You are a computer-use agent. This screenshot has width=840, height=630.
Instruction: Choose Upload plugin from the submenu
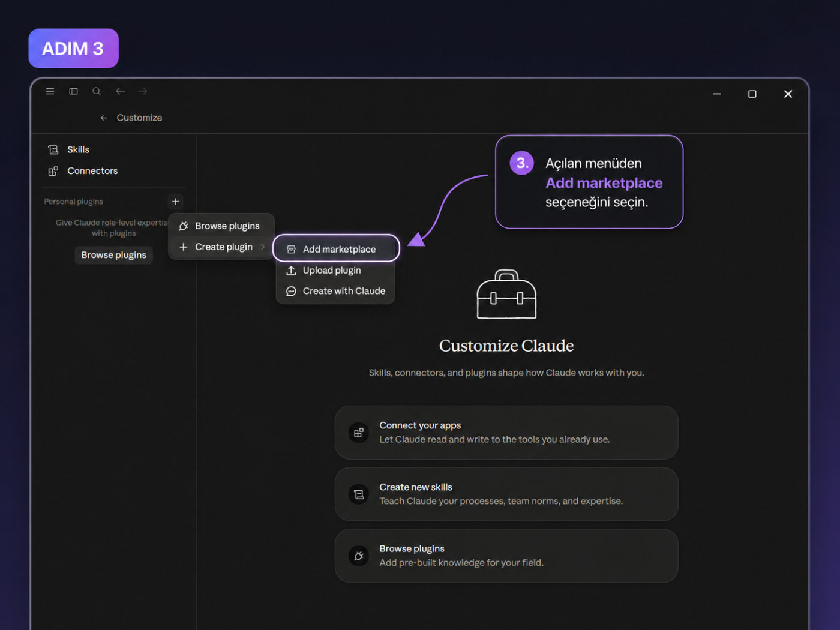click(x=335, y=271)
